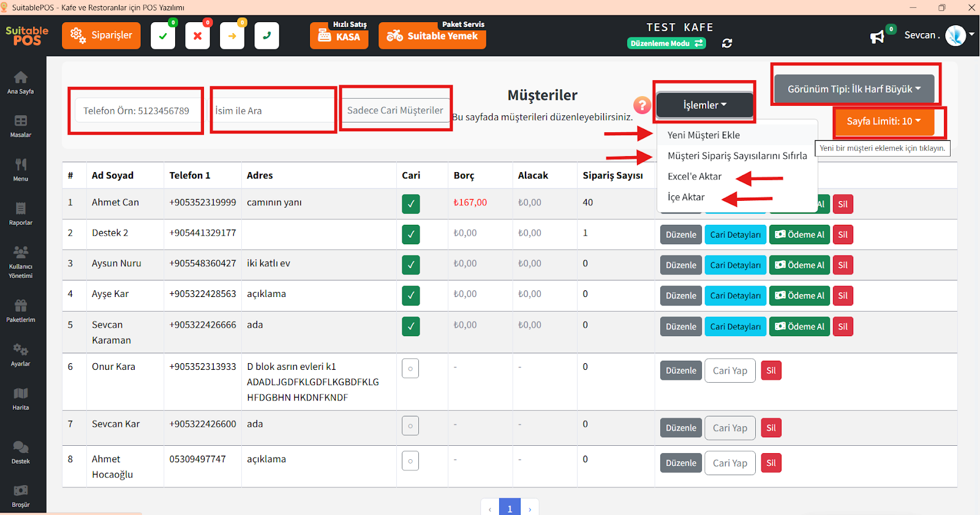Screen dimensions: 980x515
Task: Enable Cari checkbox for Onur Kara
Action: pos(410,368)
